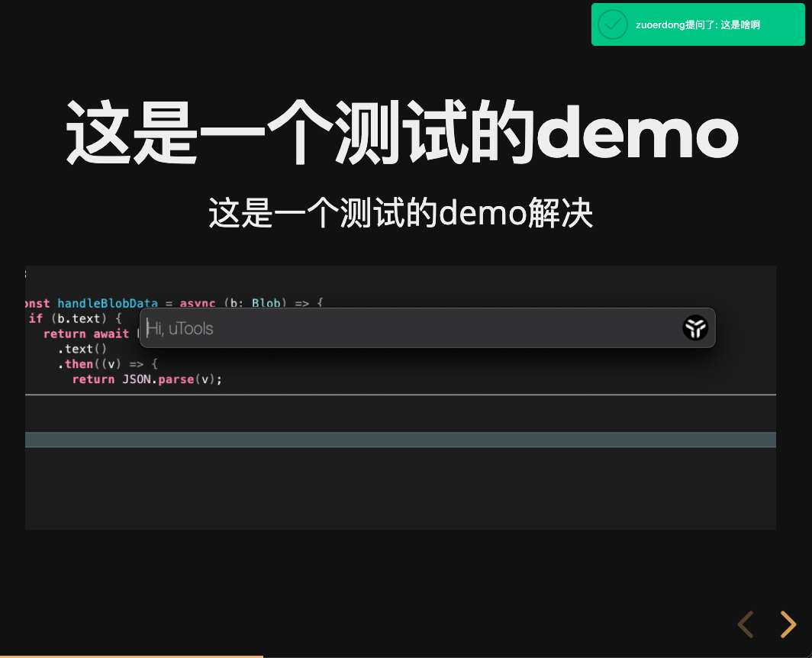Click the green checkmark notification icon
This screenshot has width=812, height=658.
pos(612,24)
